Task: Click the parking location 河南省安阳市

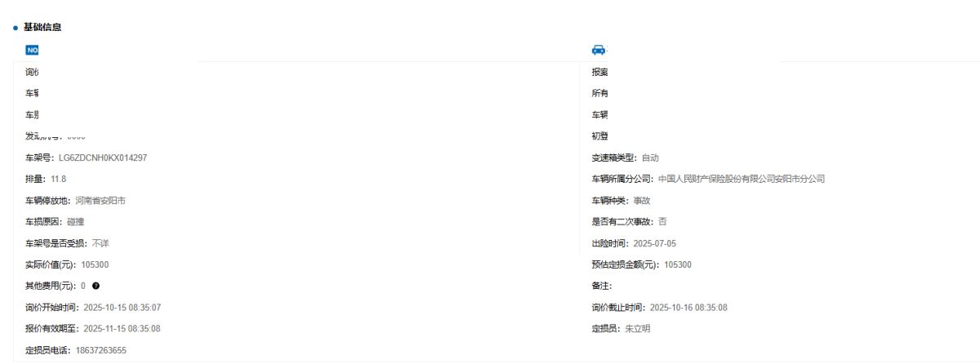Action: pyautogui.click(x=100, y=200)
